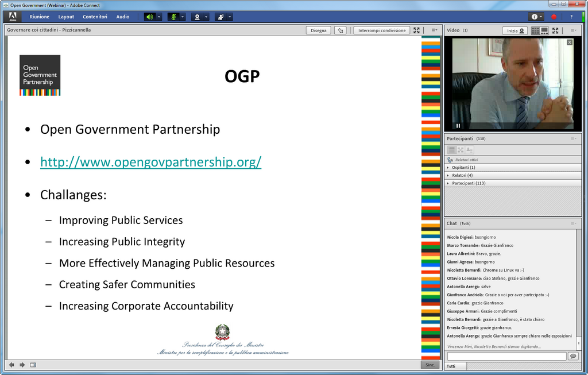588x375 pixels.
Task: Select Giuseppe Armani's chat message
Action: [482, 312]
